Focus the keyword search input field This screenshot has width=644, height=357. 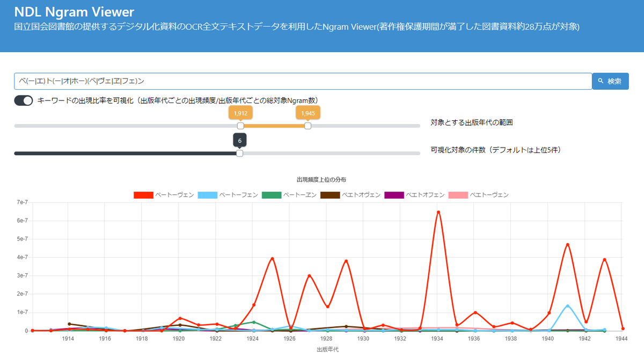point(303,81)
